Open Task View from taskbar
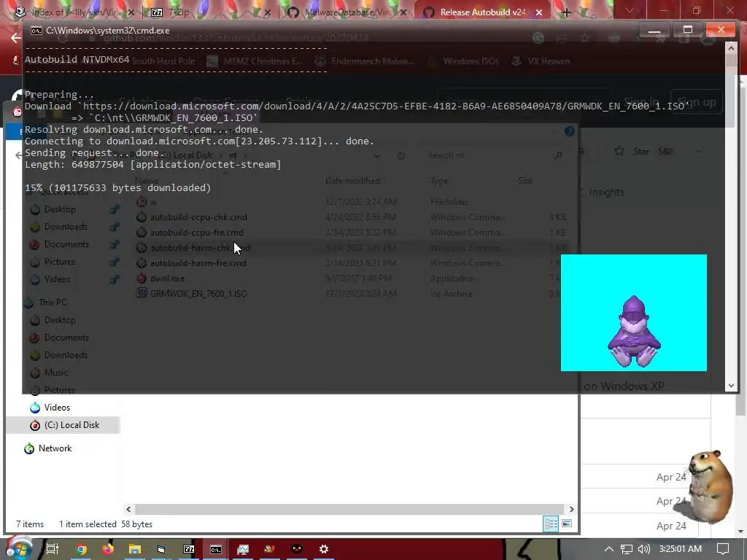The height and width of the screenshot is (560, 747). tap(53, 549)
